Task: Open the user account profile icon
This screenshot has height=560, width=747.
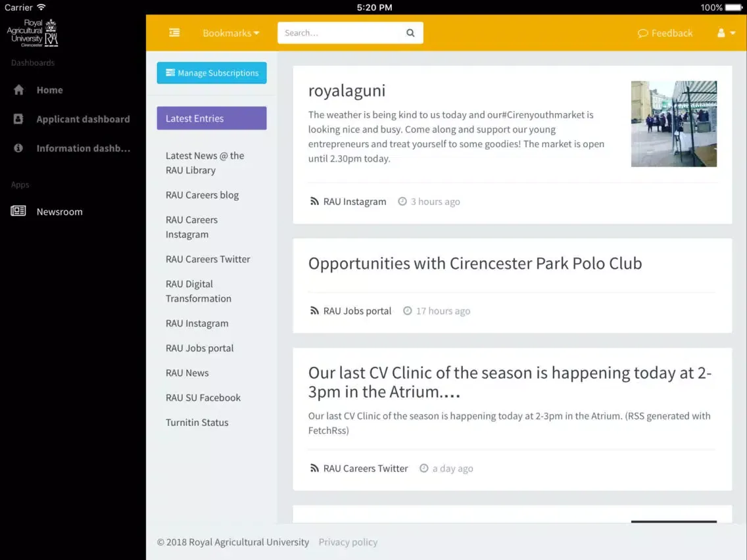Action: pos(721,33)
